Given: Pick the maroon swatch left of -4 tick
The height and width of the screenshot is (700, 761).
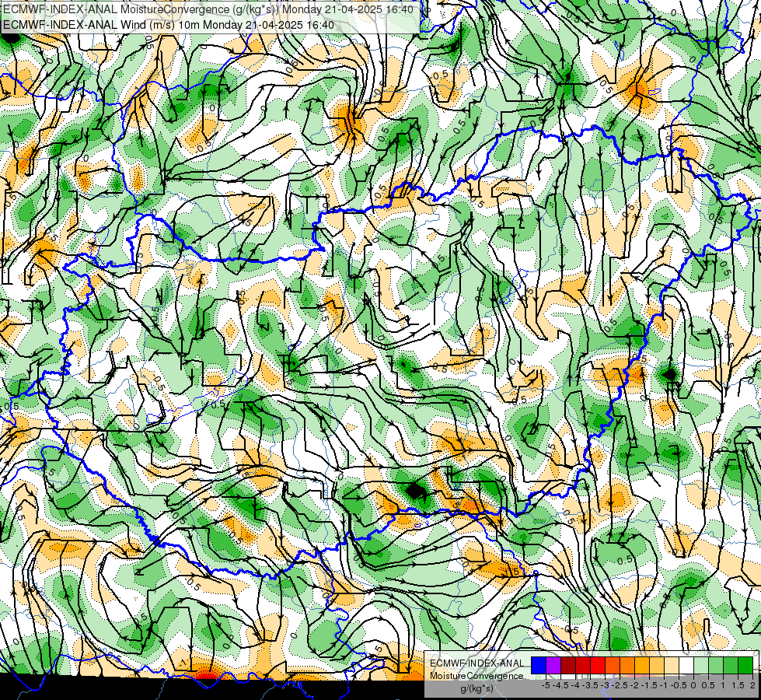Looking at the screenshot, I should point(568,666).
